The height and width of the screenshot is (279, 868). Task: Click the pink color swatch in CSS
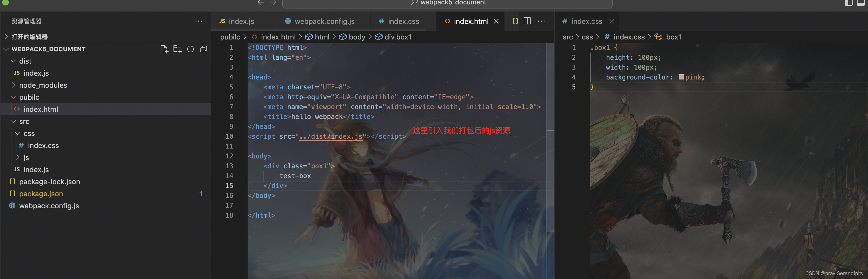click(x=681, y=77)
